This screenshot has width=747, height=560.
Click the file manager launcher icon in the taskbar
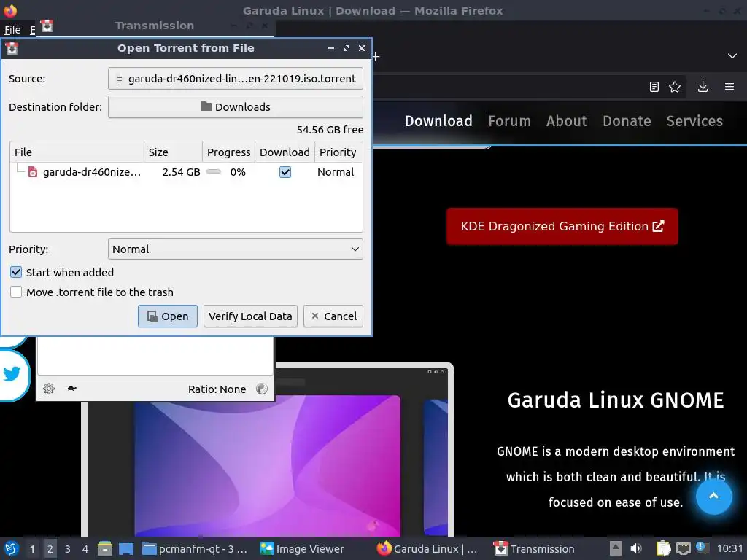coord(105,548)
